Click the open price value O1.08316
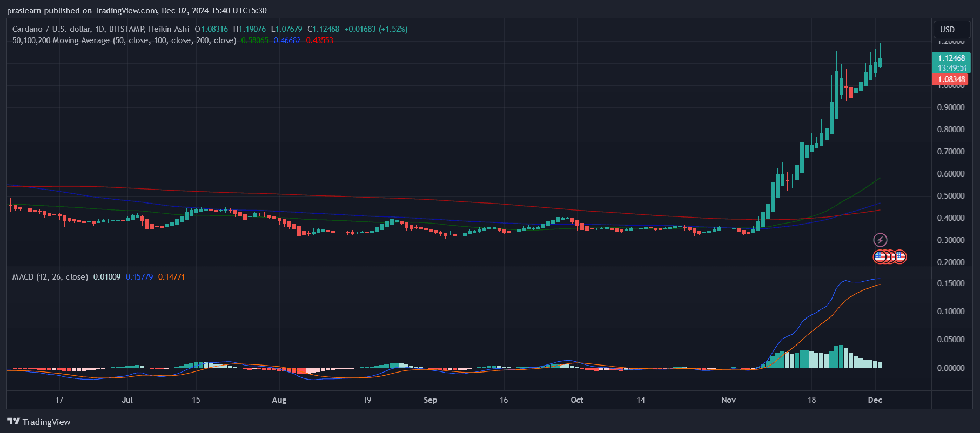Image resolution: width=980 pixels, height=433 pixels. [x=211, y=29]
